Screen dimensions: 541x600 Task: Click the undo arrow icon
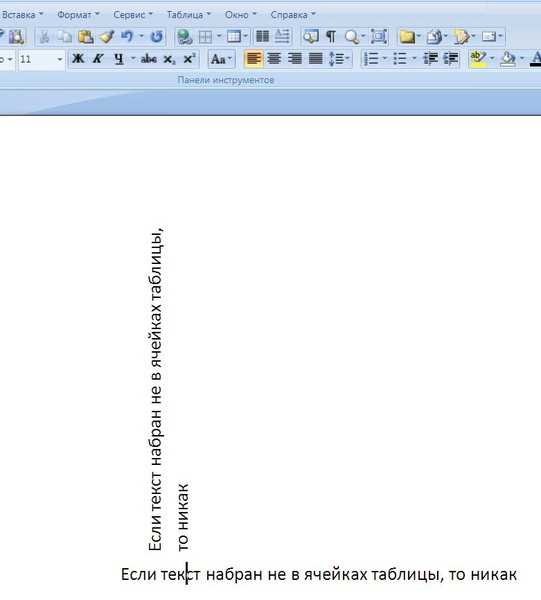tap(127, 37)
